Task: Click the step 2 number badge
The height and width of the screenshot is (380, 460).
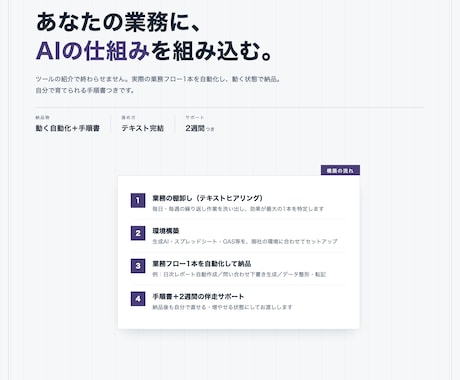Action: tap(138, 233)
